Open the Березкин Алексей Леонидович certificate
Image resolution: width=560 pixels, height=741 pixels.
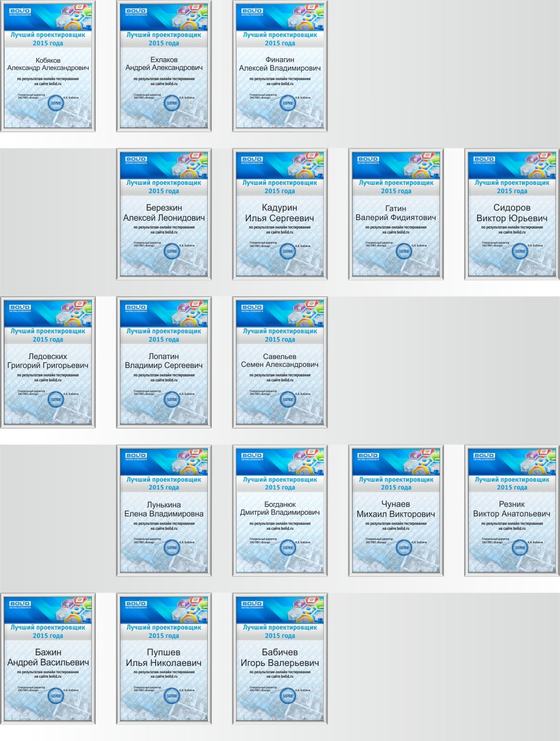[x=164, y=214]
